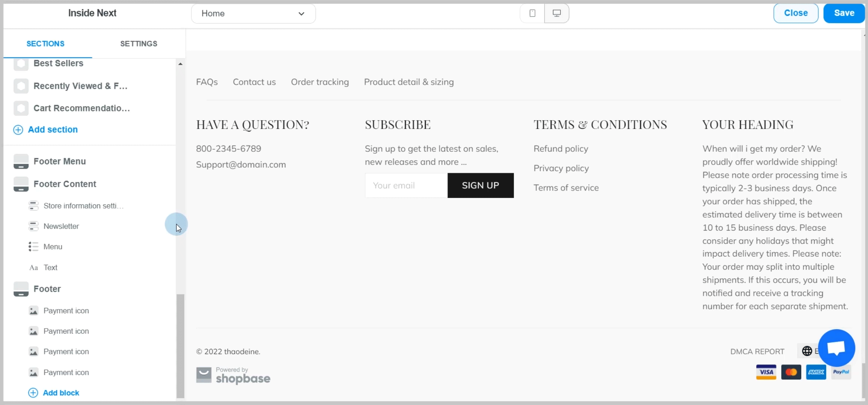Click the first Payment icon block image icon
This screenshot has width=868, height=405.
[x=33, y=310]
